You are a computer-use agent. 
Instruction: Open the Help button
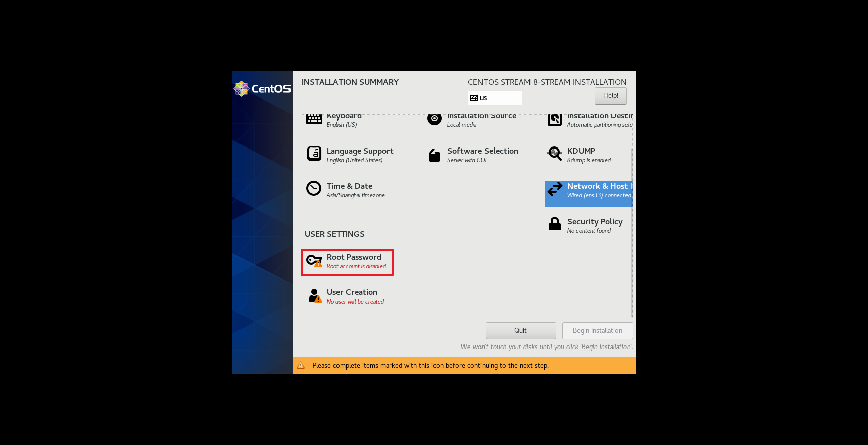click(x=610, y=96)
